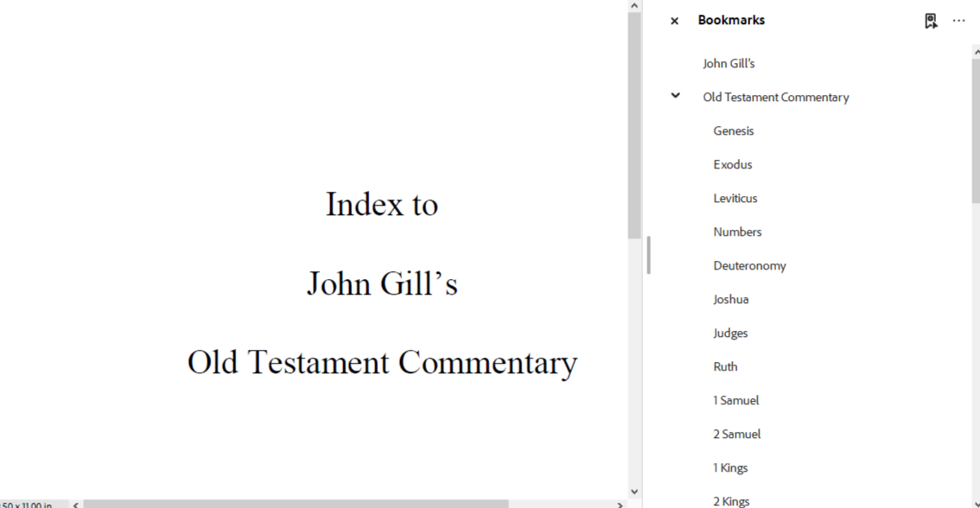Open the Bookmarks more options menu
Image resolution: width=980 pixels, height=508 pixels.
coord(958,21)
